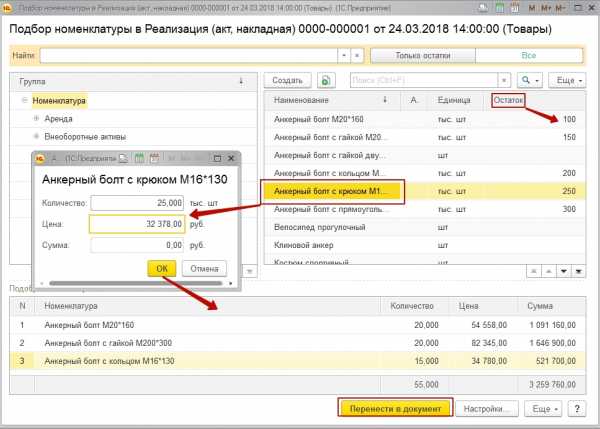Switch filter to Только остатки
The height and width of the screenshot is (429, 600).
[x=423, y=56]
